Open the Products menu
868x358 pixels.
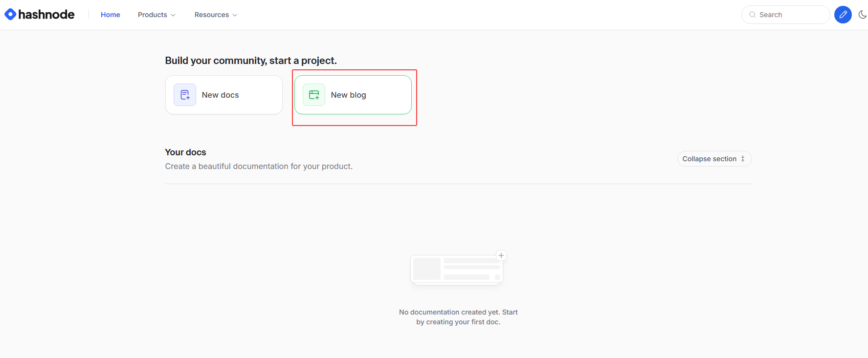tap(153, 15)
